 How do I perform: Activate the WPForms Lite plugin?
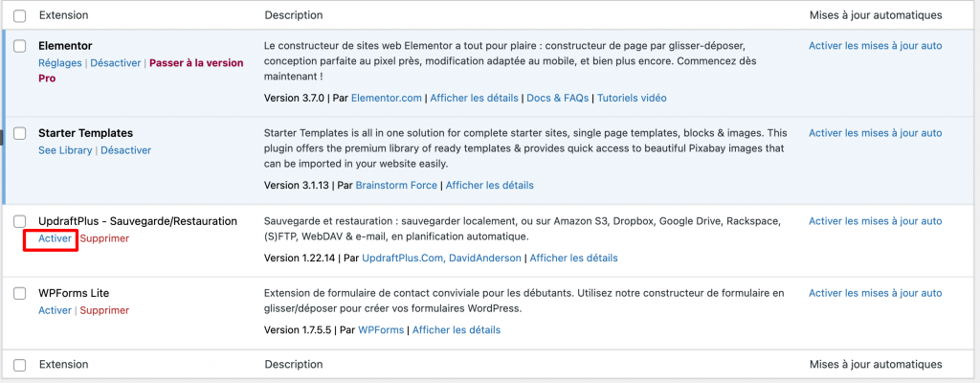[x=55, y=310]
